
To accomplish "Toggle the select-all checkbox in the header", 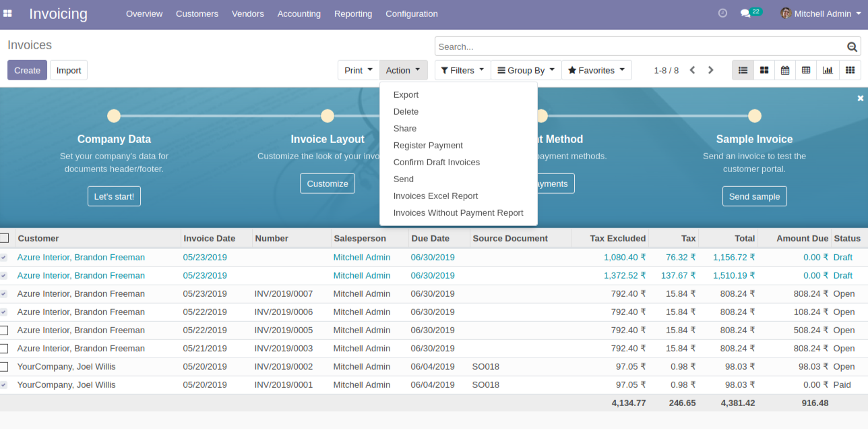I will 4,238.
